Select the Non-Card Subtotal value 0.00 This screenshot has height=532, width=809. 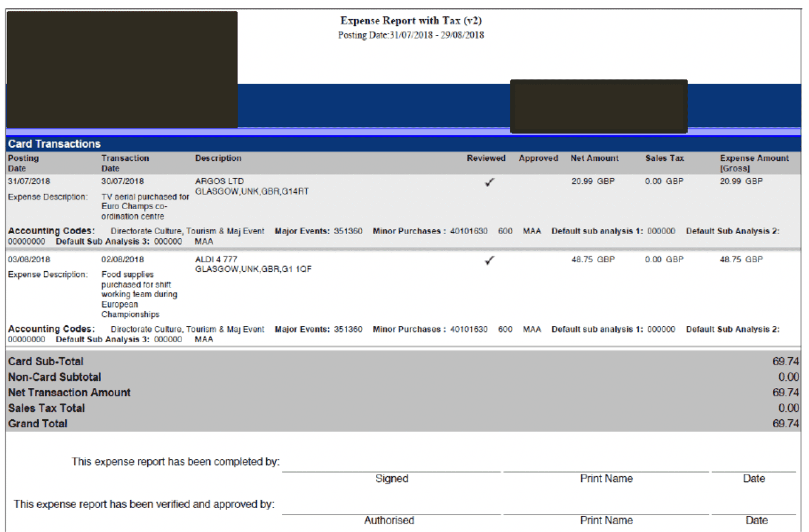[x=789, y=377]
